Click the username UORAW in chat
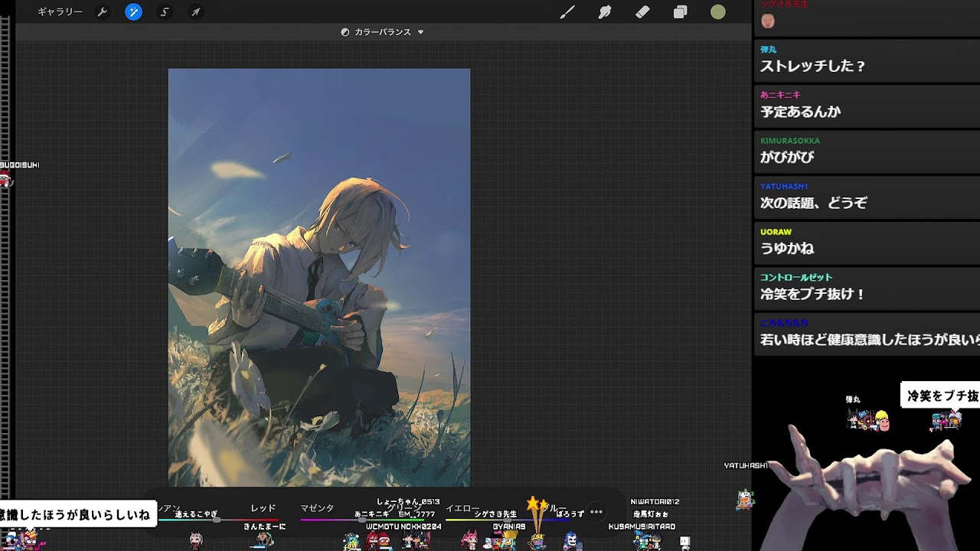Screen dimensions: 980x551 tap(776, 232)
